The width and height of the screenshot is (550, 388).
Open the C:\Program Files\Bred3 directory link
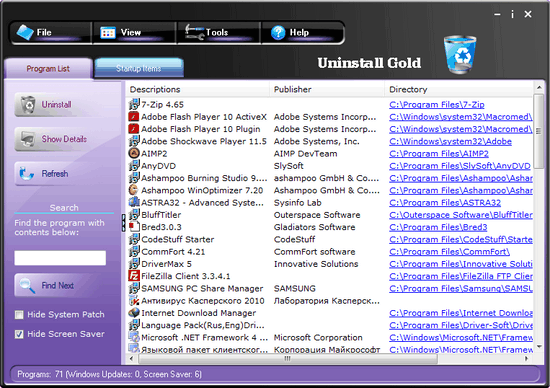[x=438, y=227]
